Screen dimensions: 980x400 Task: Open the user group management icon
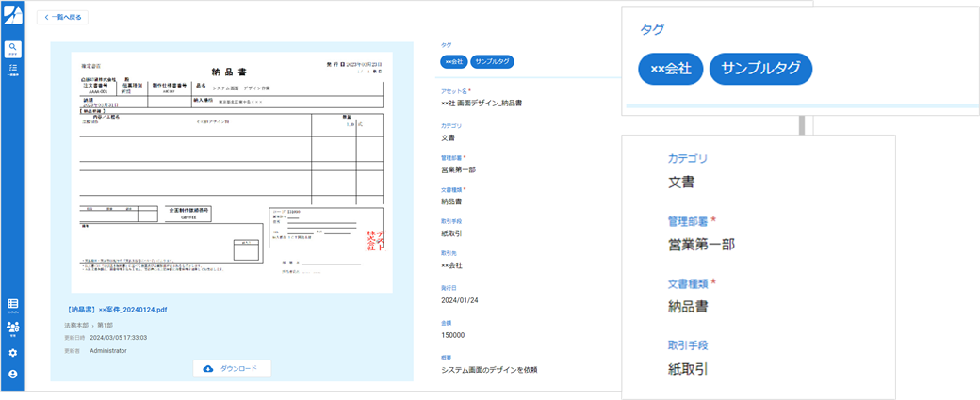[13, 328]
